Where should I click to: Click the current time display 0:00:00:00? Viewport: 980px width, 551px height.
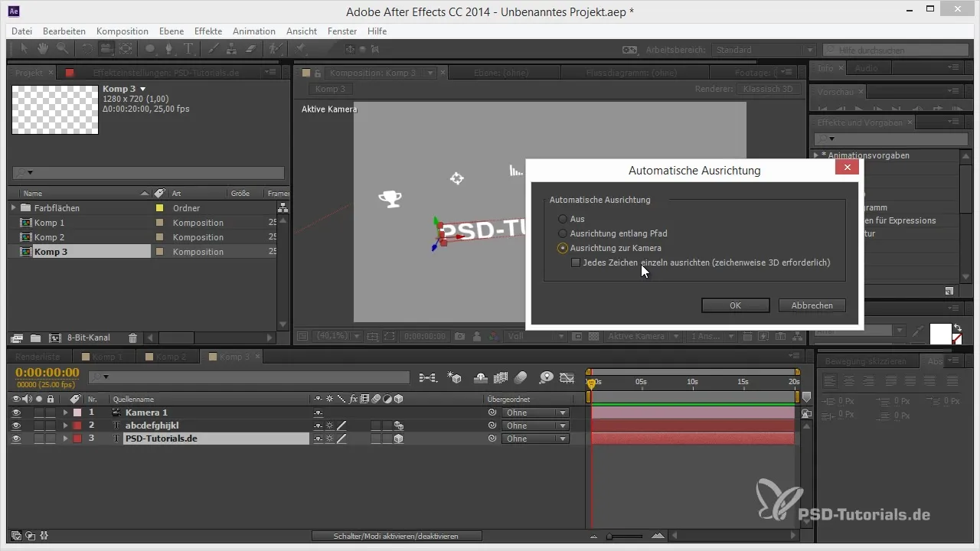[47, 373]
